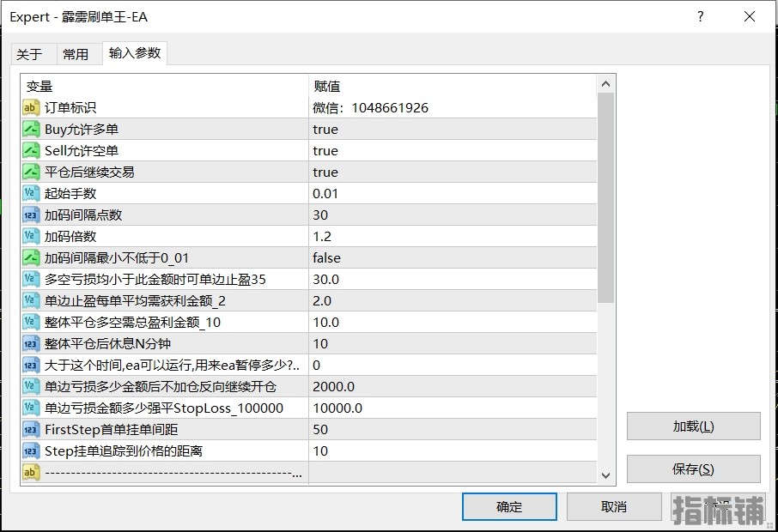
Task: Click the icon beside 多空亏损均小于此金额时可单边止盈35
Action: point(31,279)
